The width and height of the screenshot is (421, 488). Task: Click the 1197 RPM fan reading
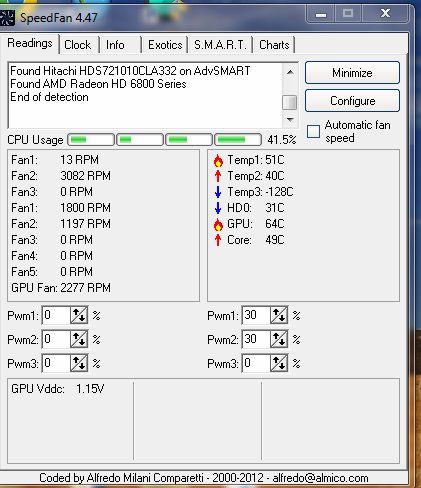pos(85,224)
